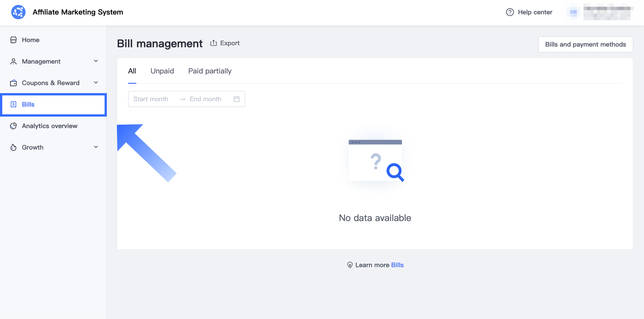Click the Start month input field
Screen dimensions: 644x319
[x=151, y=99]
